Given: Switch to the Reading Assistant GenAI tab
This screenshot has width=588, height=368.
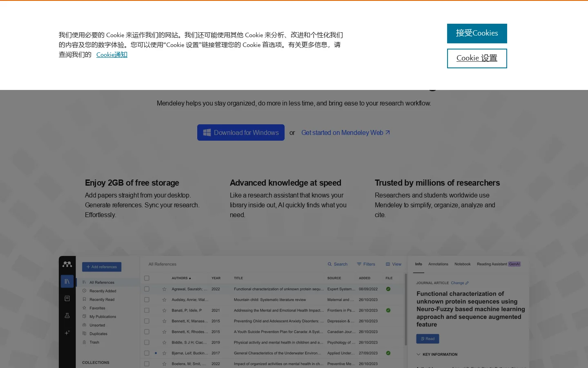Looking at the screenshot, I should pyautogui.click(x=499, y=264).
